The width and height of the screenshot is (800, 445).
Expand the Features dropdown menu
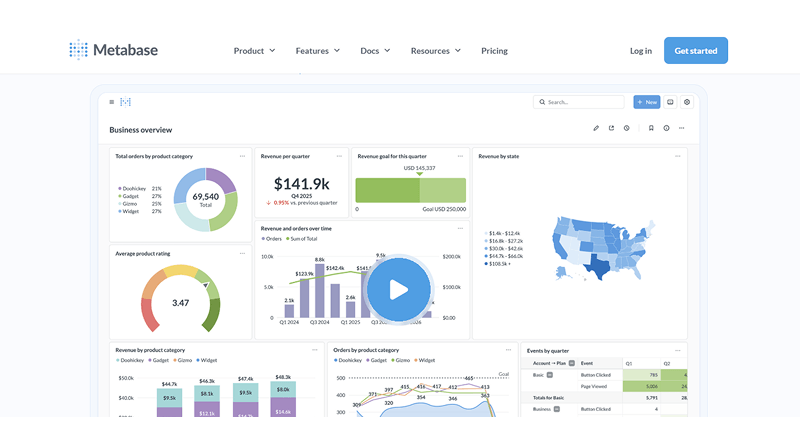point(318,51)
